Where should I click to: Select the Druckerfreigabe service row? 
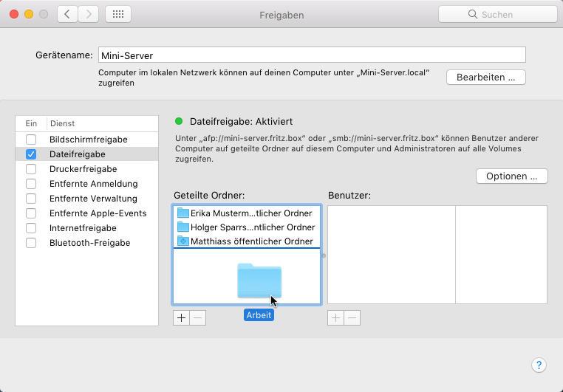87,169
